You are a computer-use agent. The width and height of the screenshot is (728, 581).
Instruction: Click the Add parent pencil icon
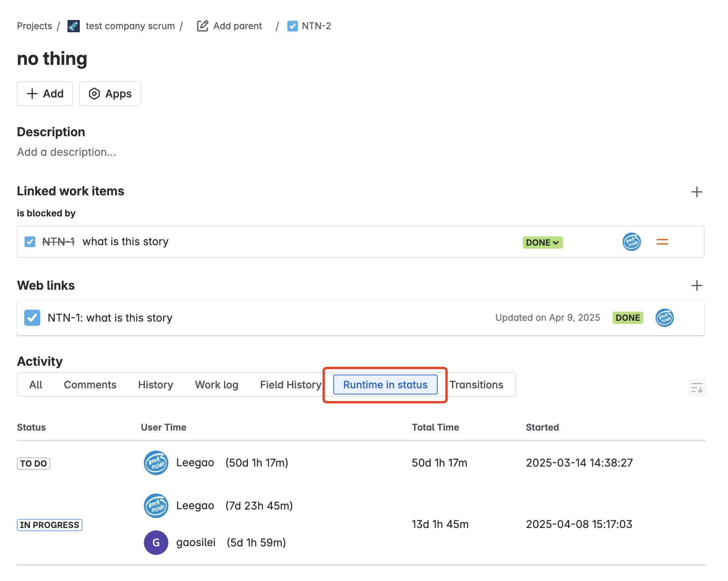pyautogui.click(x=202, y=26)
